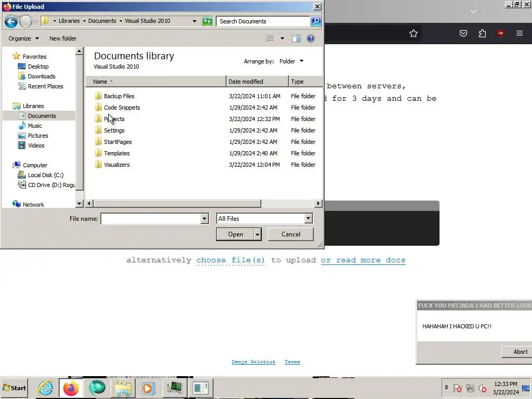Expand the view options dropdown arrow
This screenshot has height=399, width=532.
click(x=282, y=38)
